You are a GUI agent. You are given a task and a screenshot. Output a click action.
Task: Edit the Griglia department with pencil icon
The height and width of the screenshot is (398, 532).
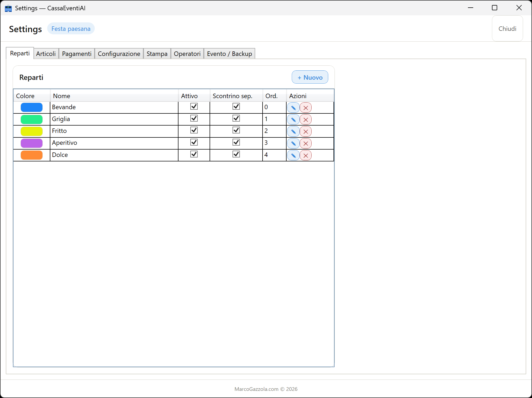[293, 119]
